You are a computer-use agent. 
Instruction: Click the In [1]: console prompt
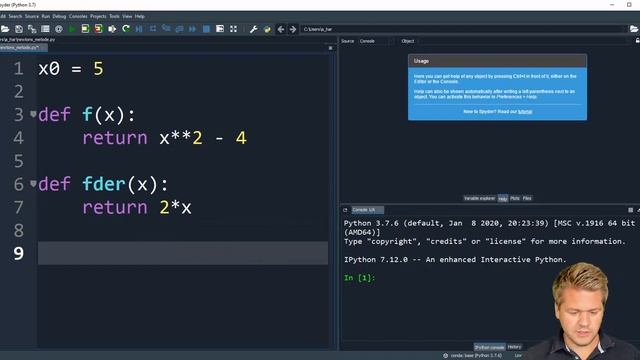click(x=359, y=278)
